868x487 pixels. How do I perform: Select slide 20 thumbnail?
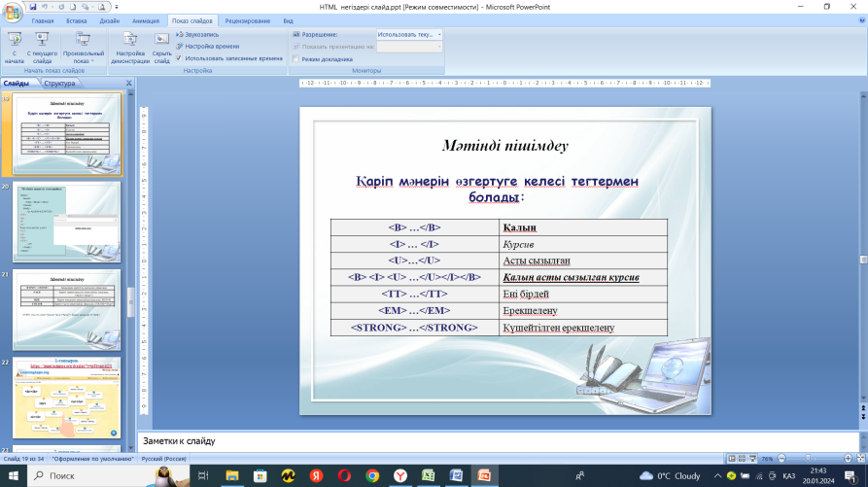(66, 222)
